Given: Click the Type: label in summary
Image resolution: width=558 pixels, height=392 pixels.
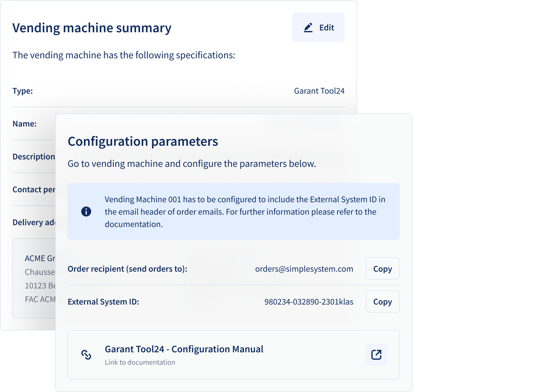Looking at the screenshot, I should (23, 91).
